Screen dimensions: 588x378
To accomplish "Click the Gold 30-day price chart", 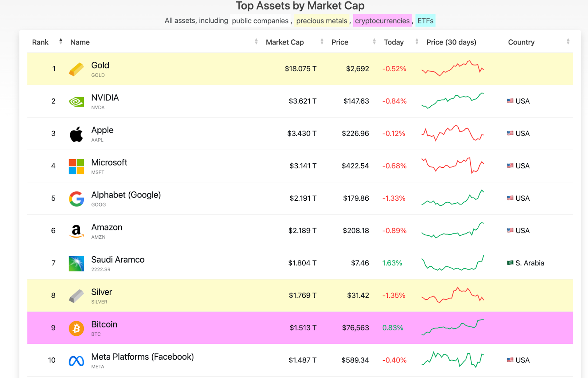I will tap(452, 68).
